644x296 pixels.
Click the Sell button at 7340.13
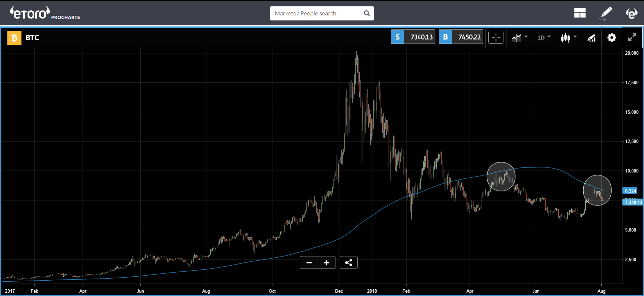413,37
